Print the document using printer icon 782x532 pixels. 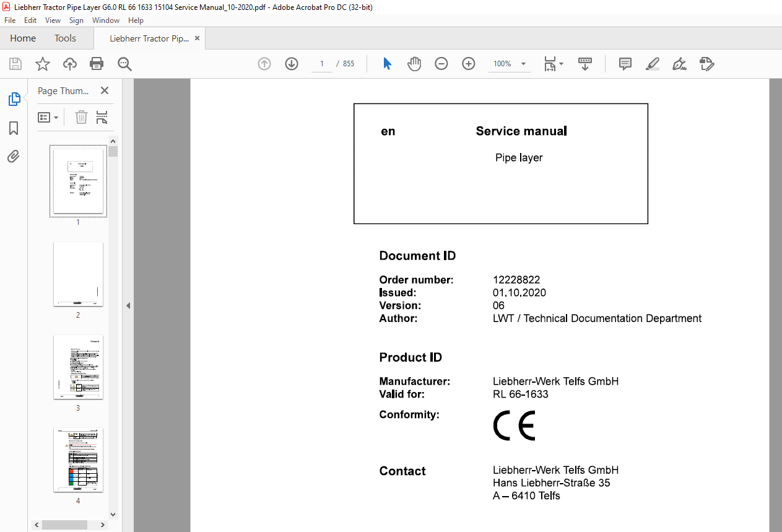point(97,64)
